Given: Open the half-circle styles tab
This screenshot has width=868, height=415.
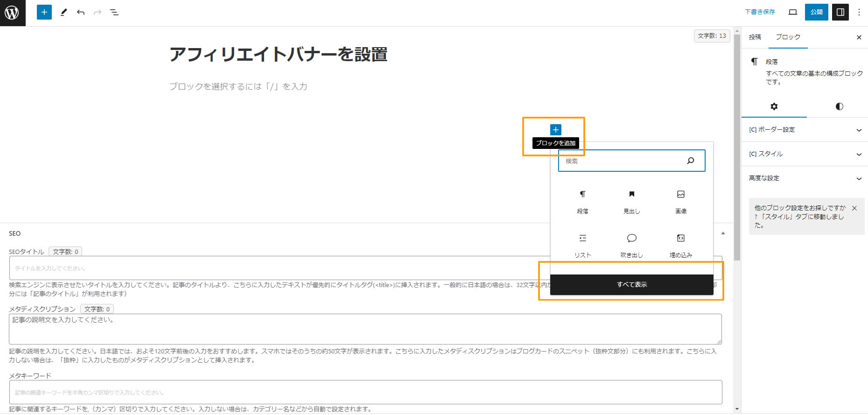Looking at the screenshot, I should [839, 106].
